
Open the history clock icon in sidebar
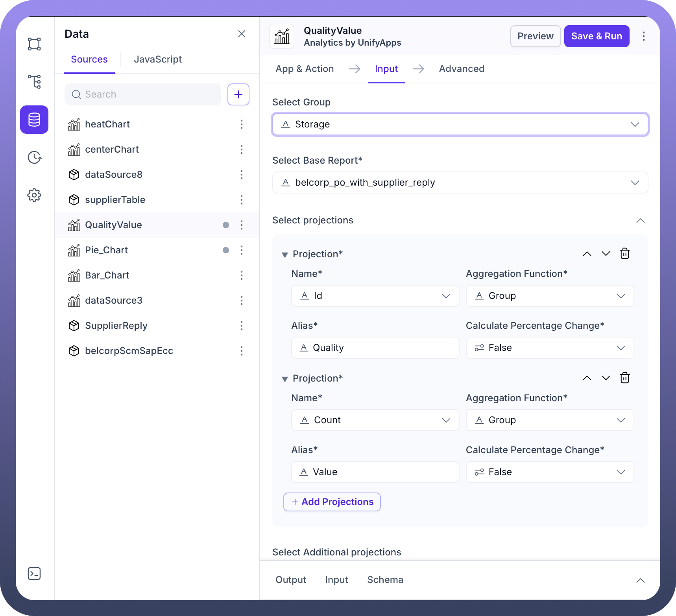pos(34,157)
